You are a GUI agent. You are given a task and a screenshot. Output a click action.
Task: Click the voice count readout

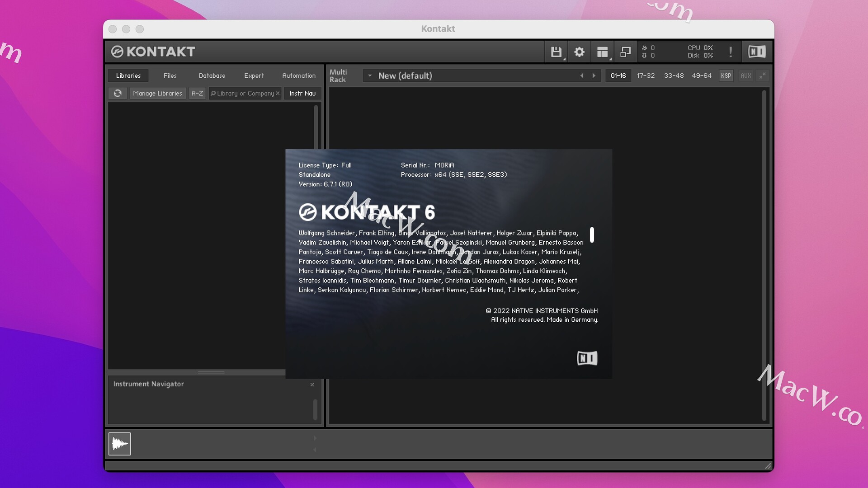point(648,47)
